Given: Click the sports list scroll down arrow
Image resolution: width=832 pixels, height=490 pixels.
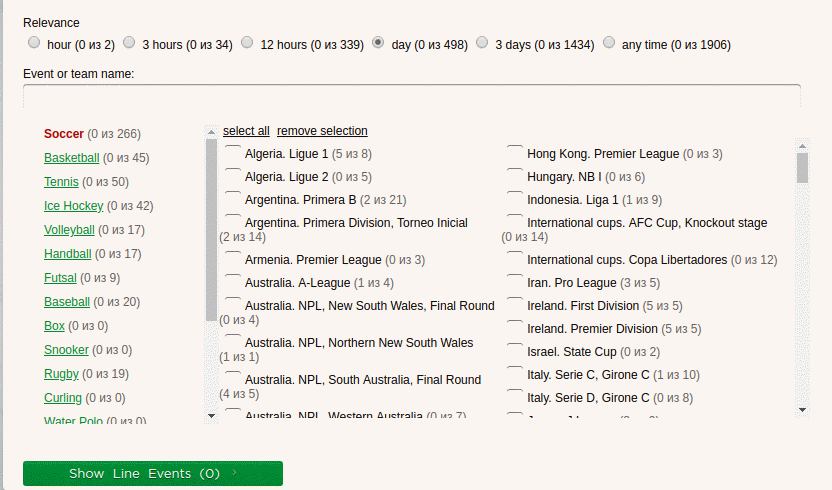Looking at the screenshot, I should 211,414.
